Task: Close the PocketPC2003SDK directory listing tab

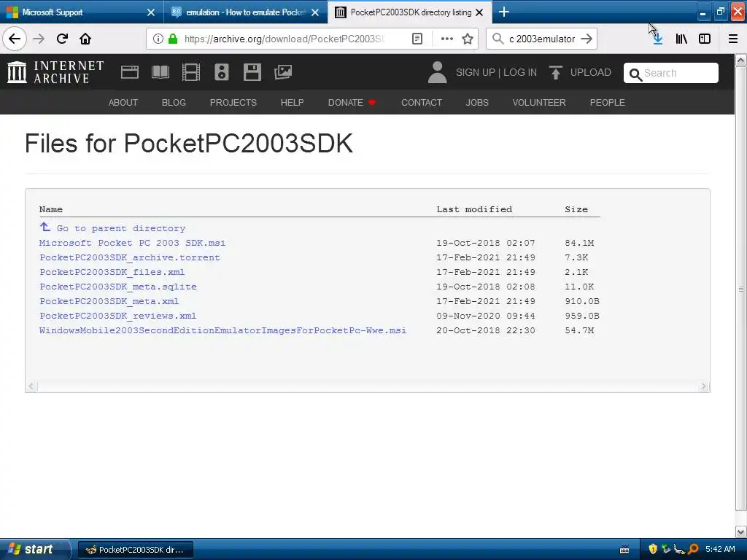Action: click(x=480, y=12)
